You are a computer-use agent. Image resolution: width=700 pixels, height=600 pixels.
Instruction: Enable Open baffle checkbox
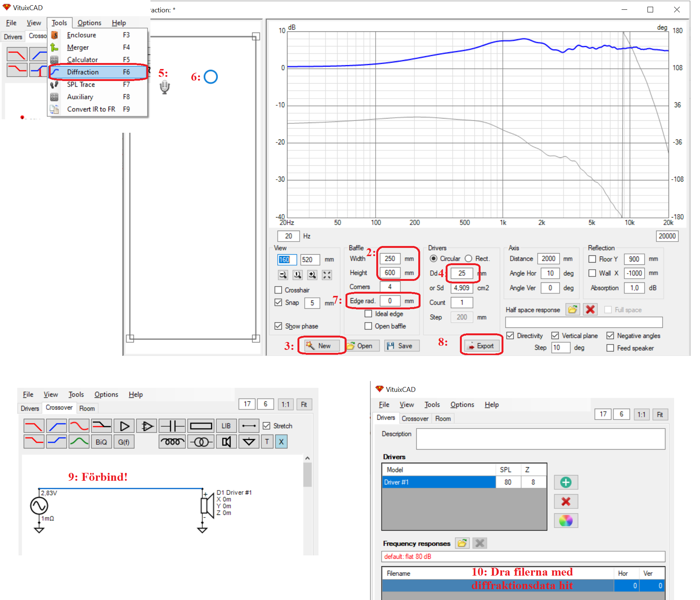point(368,326)
